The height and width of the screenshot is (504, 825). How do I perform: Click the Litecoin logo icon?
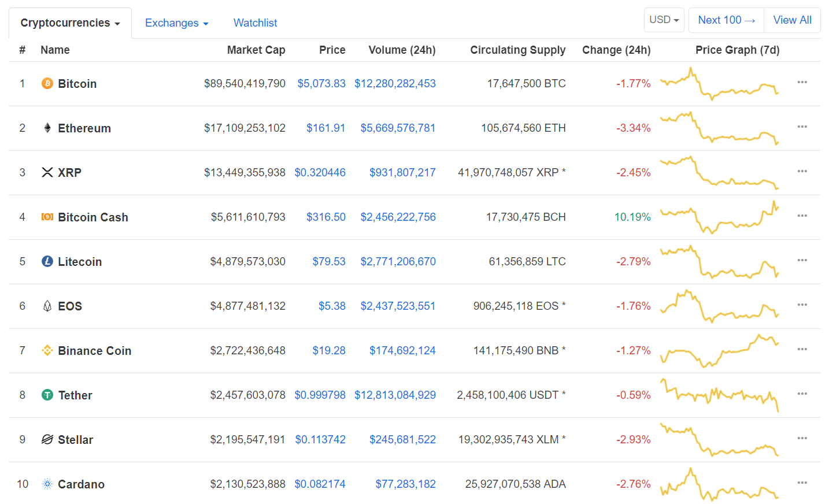point(47,261)
